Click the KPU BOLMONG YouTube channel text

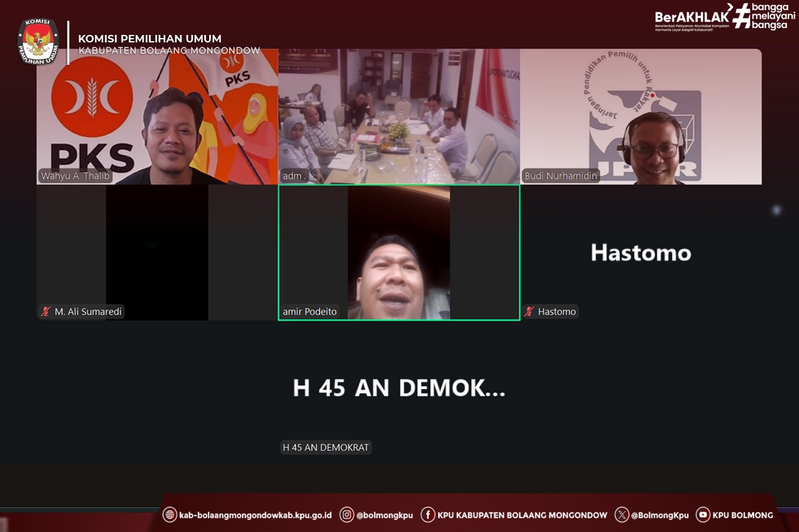point(743,515)
